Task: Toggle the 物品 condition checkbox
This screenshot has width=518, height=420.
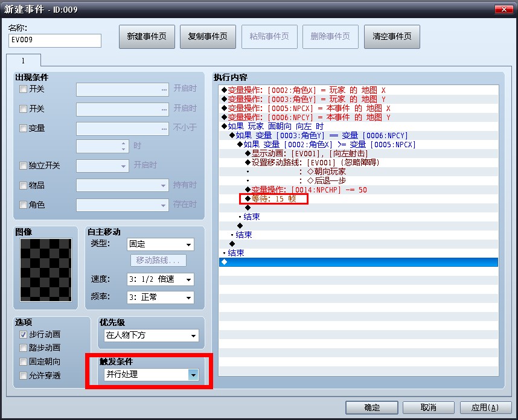Action: click(23, 186)
